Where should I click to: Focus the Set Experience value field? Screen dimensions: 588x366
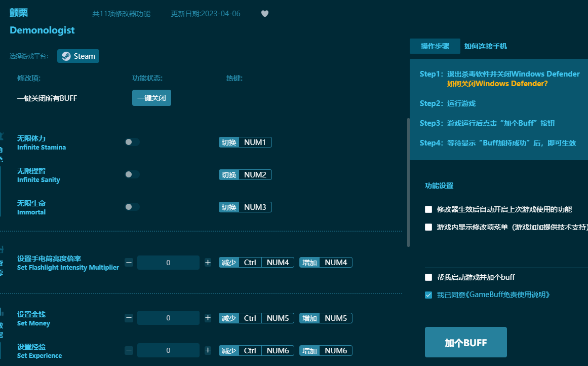[168, 350]
